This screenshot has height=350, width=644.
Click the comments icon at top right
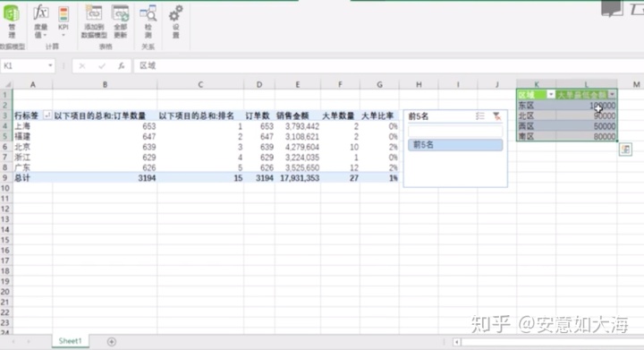point(612,8)
